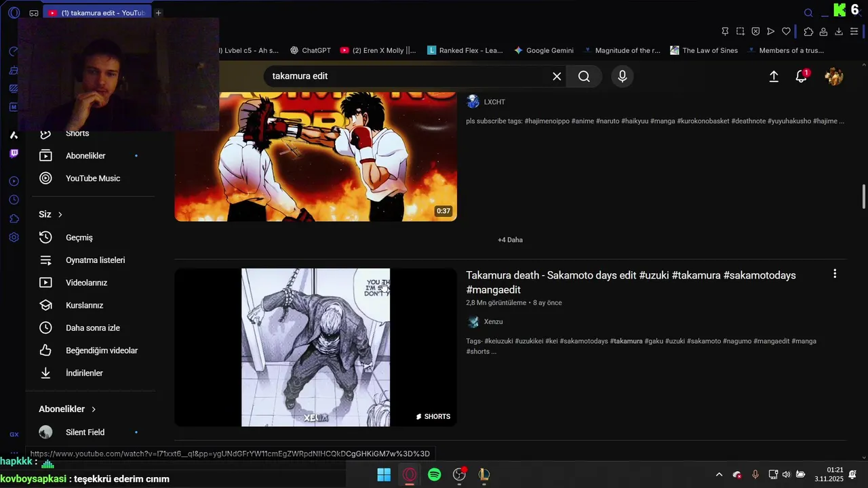This screenshot has width=868, height=488.
Task: Open YouTube notifications bell
Action: [802, 77]
